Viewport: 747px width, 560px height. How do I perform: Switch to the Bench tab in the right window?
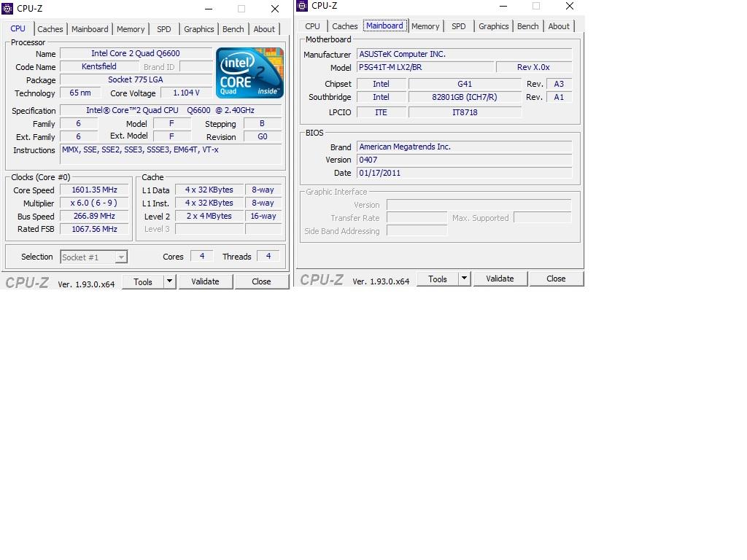[528, 26]
